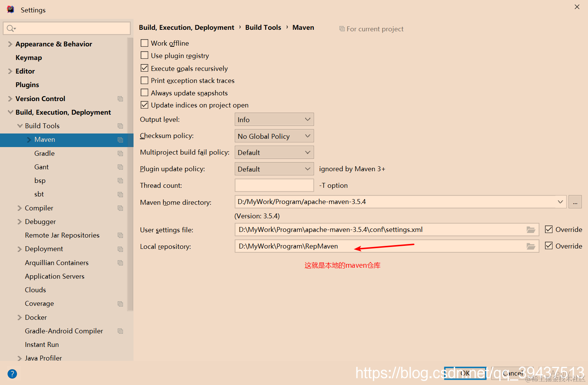Click the project-level icon on the Maven row
This screenshot has height=385, width=588.
(120, 140)
